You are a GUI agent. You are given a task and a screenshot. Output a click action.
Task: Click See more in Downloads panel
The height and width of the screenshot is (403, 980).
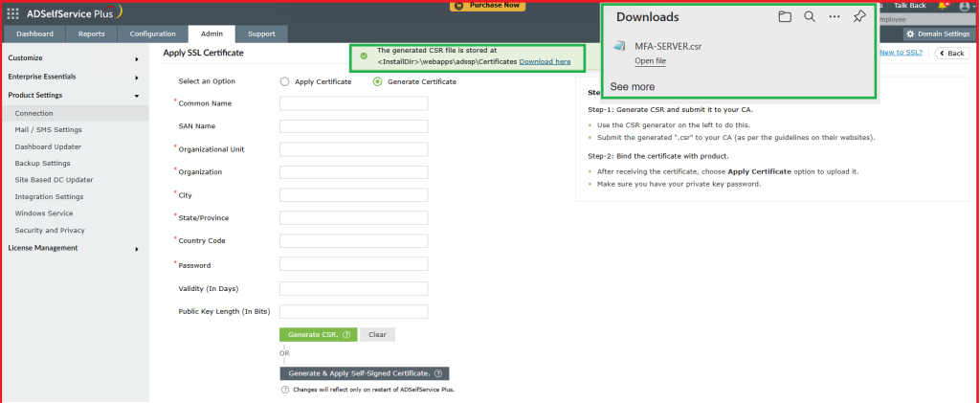point(633,87)
